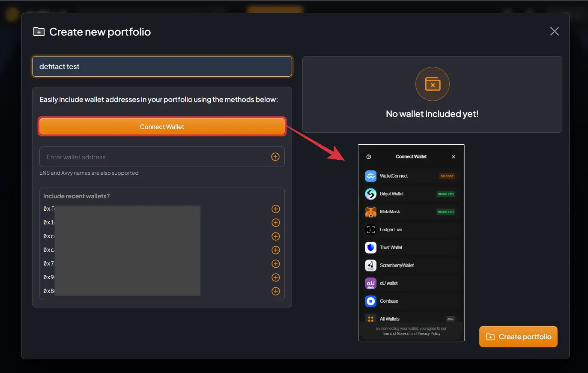Viewport: 588px width, 373px height.
Task: Open the Terms of Service link
Action: tap(395, 334)
